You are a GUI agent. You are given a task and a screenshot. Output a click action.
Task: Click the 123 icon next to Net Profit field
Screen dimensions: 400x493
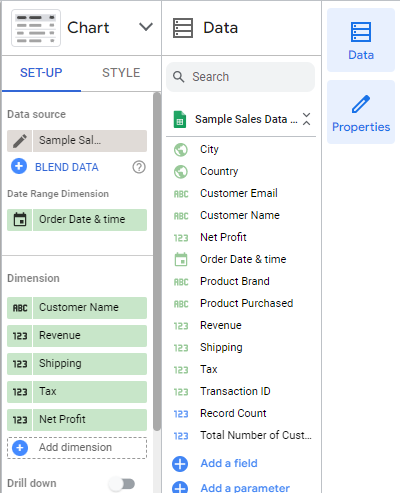click(181, 238)
